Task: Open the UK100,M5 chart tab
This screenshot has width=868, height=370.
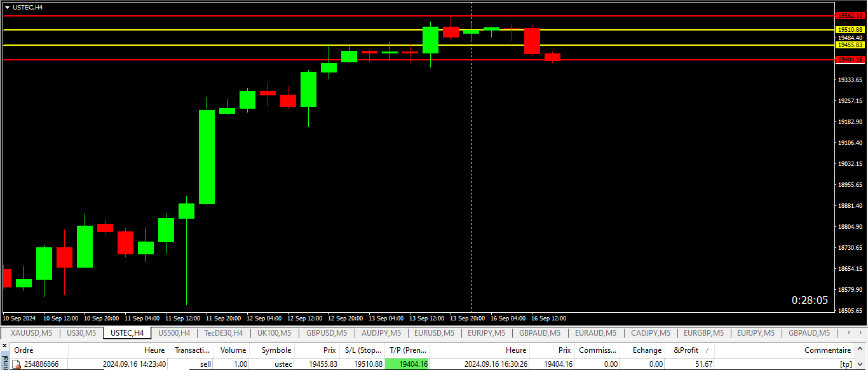Action: pyautogui.click(x=274, y=332)
